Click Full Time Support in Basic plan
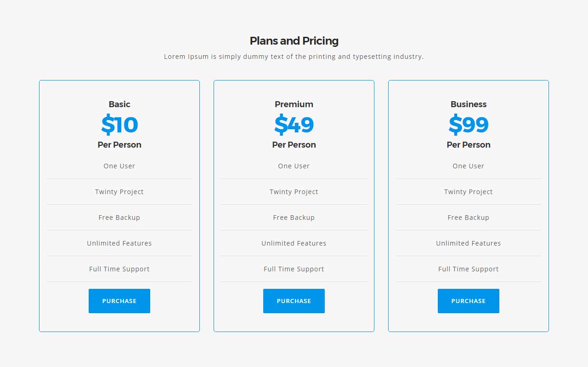The width and height of the screenshot is (588, 367). [119, 269]
